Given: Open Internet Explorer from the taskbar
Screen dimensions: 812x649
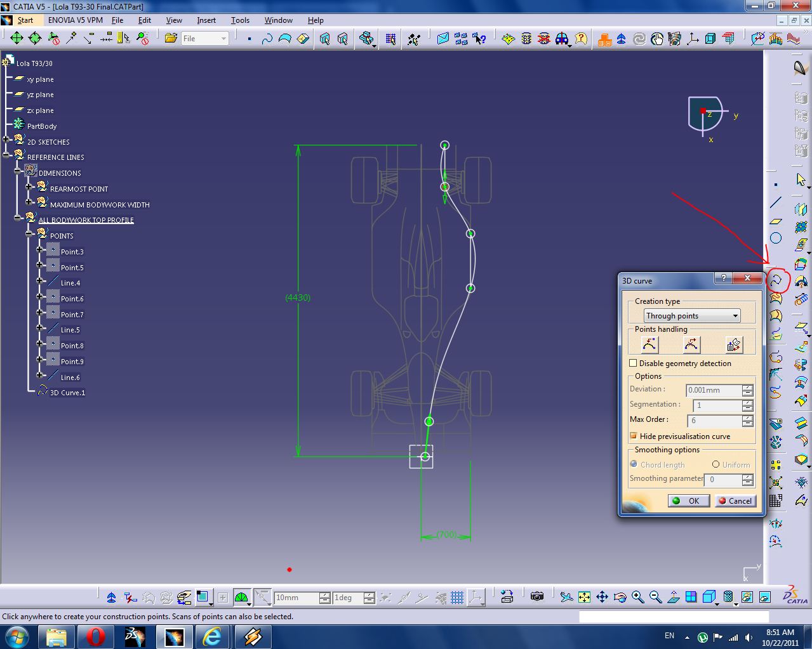Looking at the screenshot, I should point(213,636).
